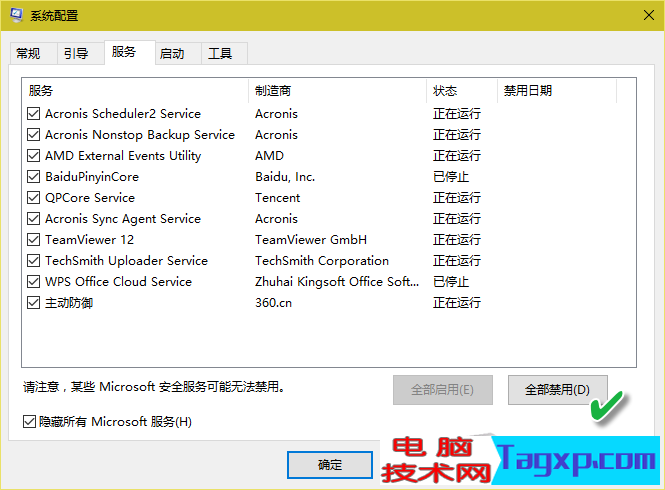Click the 全部启用(E) button
665x490 pixels.
[x=443, y=390]
